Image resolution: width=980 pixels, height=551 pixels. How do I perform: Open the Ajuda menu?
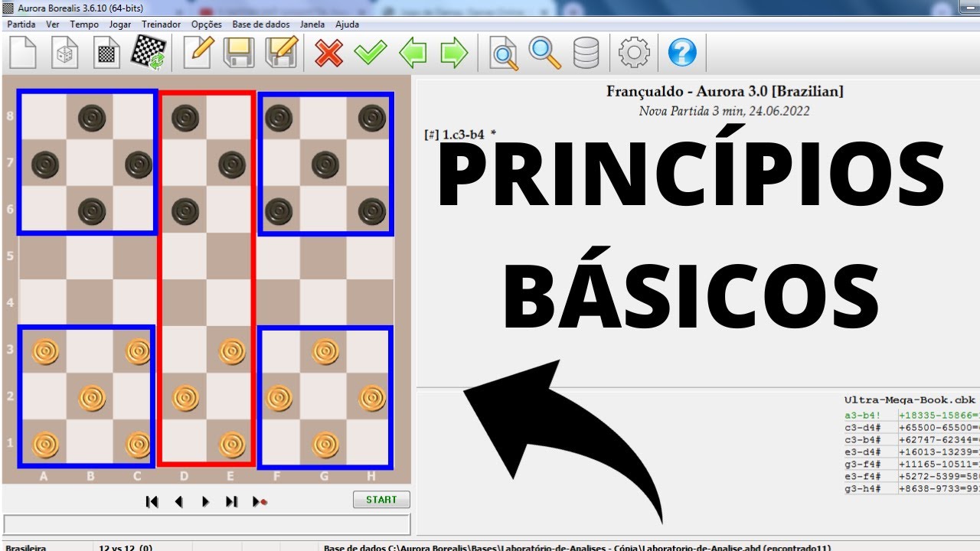347,24
